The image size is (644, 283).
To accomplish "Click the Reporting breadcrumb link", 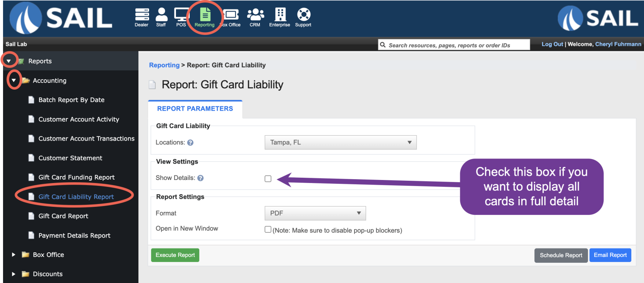I will pyautogui.click(x=164, y=65).
